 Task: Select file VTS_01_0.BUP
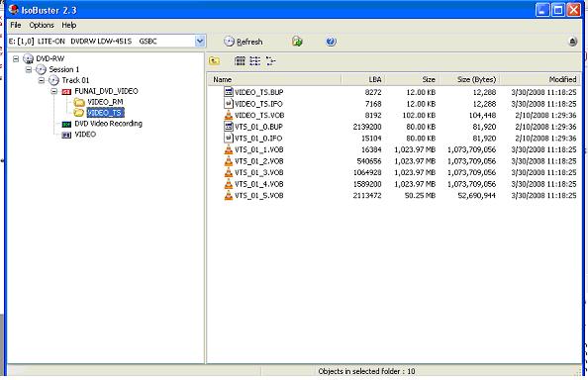click(x=258, y=127)
